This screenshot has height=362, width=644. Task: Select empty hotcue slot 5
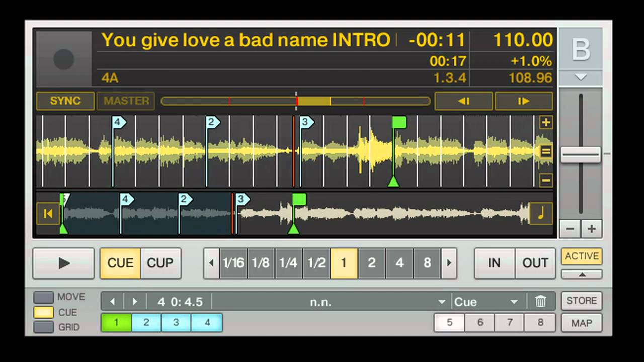(x=449, y=322)
